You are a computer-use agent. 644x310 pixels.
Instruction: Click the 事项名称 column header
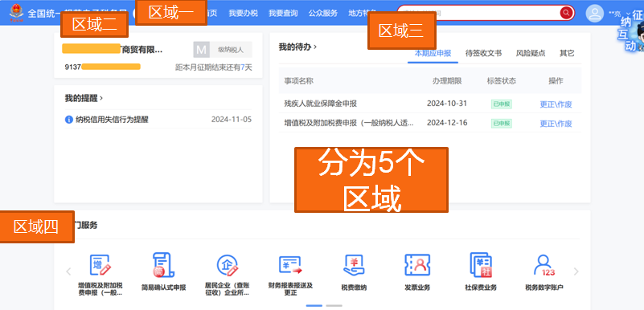[x=298, y=81]
